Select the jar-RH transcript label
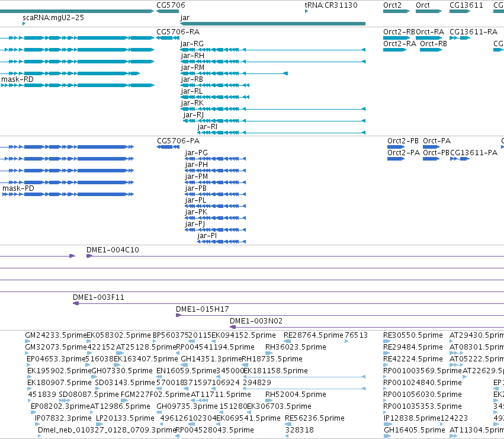This screenshot has width=504, height=439. pos(192,56)
